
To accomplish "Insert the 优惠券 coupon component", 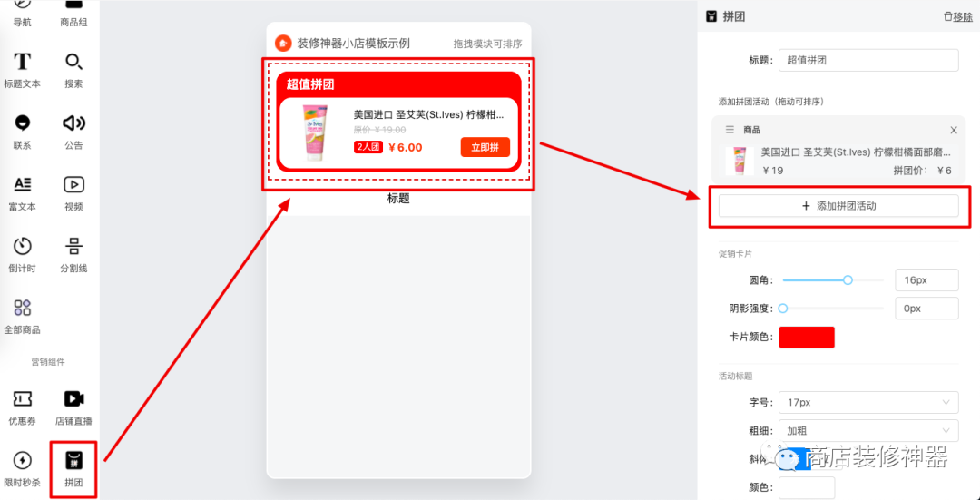I will point(23,407).
